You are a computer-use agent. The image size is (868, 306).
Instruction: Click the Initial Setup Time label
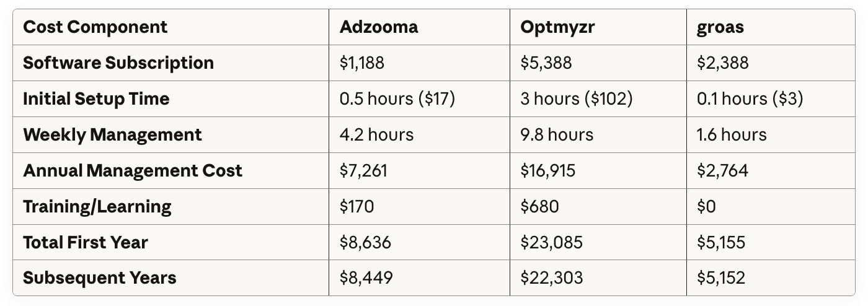coord(96,98)
